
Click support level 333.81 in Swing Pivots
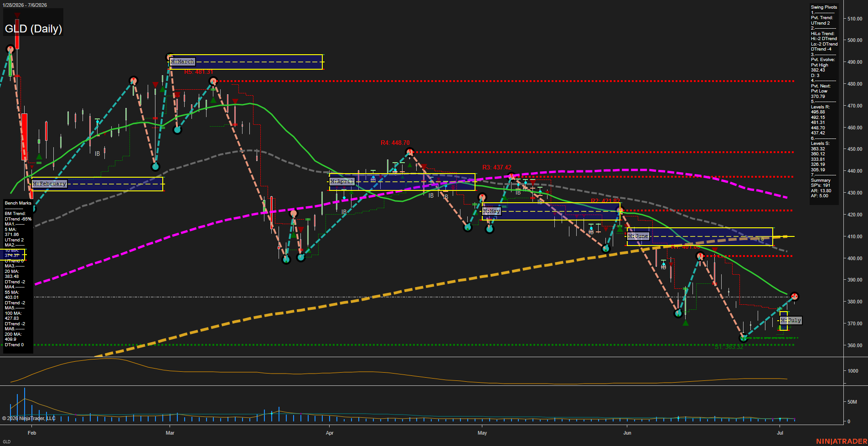(818, 159)
